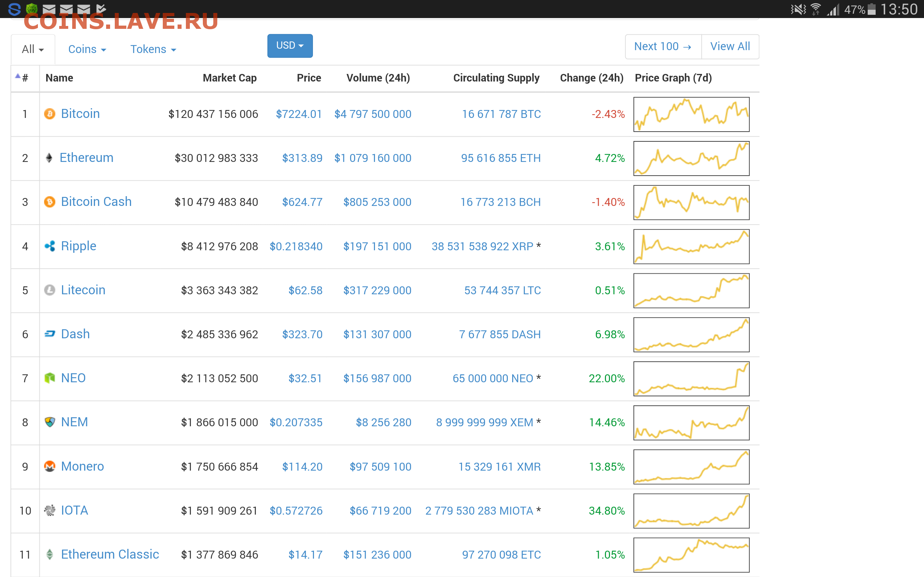Open the Bitcoin Cash name link

coord(96,202)
